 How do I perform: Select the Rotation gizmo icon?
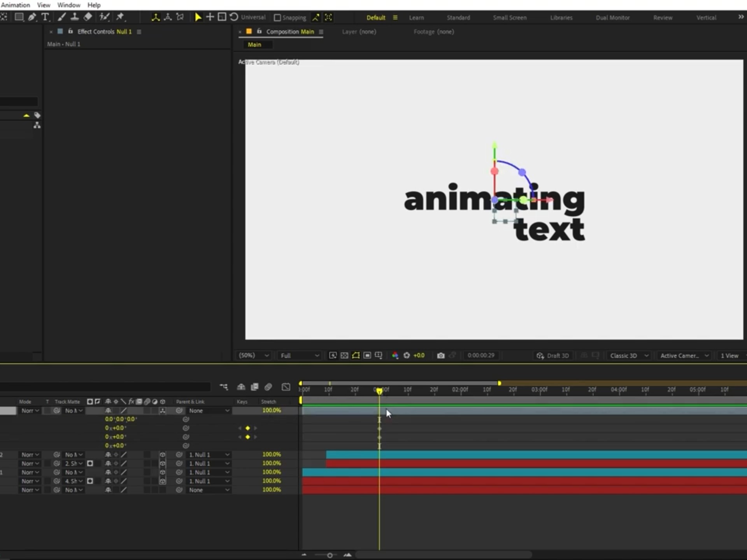pos(234,17)
